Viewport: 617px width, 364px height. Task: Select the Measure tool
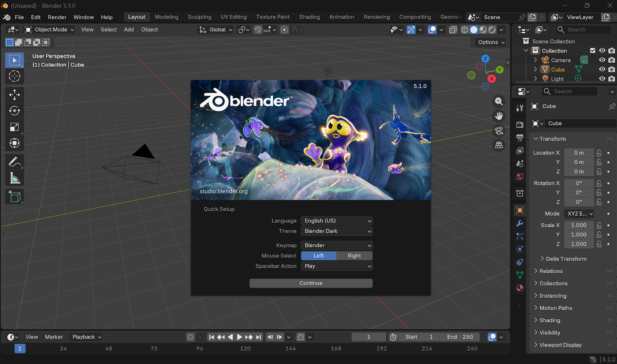(x=15, y=178)
